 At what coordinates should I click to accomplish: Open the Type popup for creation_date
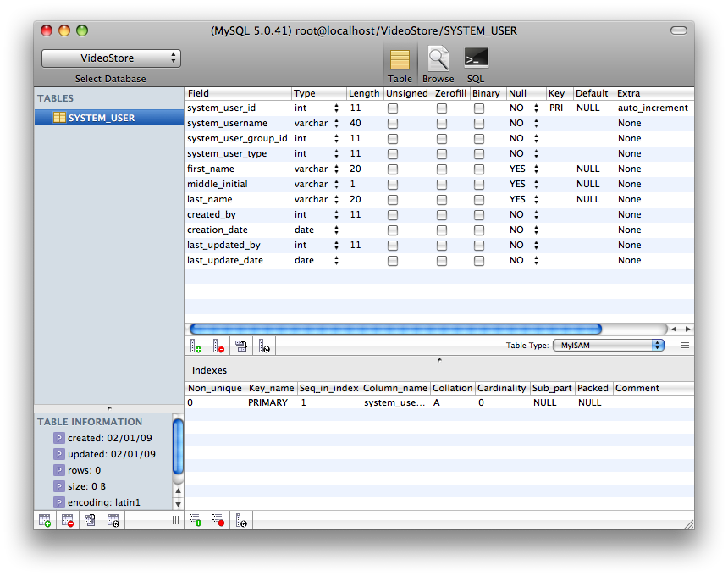[x=336, y=230]
